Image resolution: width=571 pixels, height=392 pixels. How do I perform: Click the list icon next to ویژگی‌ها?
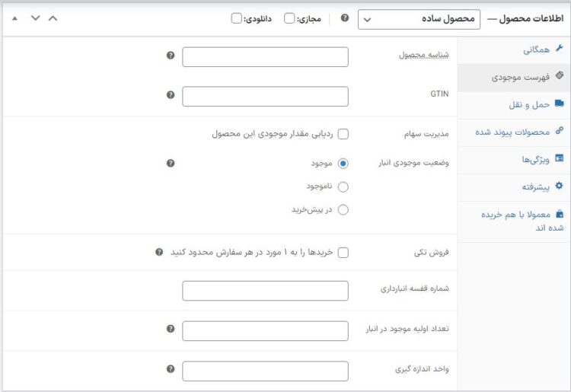point(560,158)
